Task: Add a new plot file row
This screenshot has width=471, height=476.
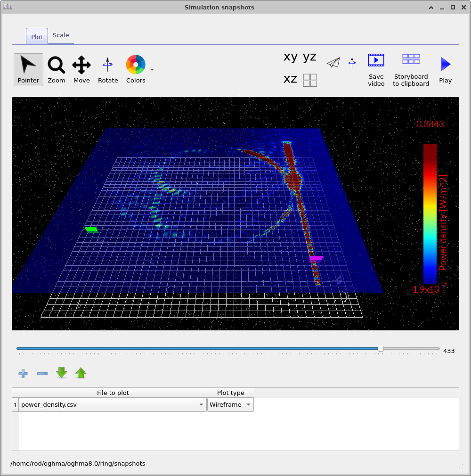Action: click(23, 373)
